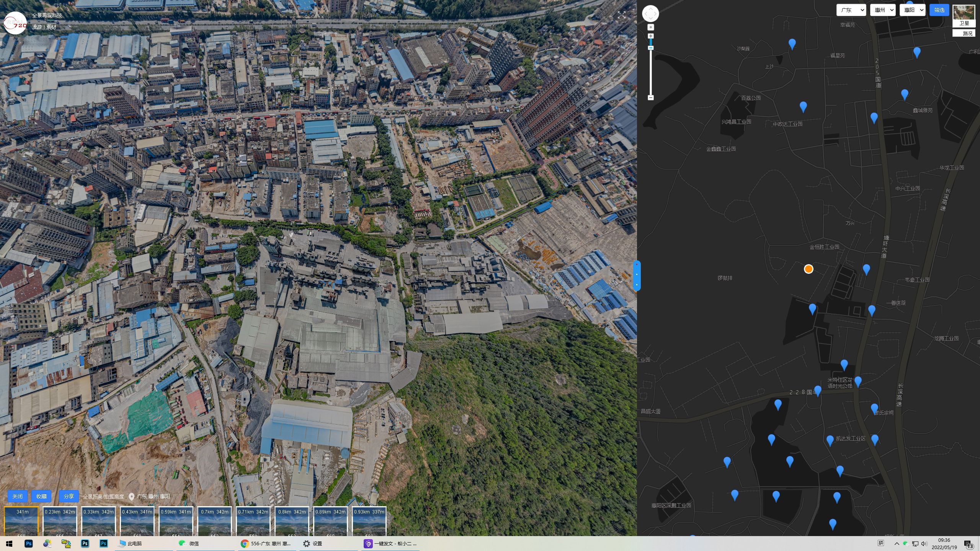980x551 pixels.
Task: Open the 素材 menu link
Action: click(51, 27)
